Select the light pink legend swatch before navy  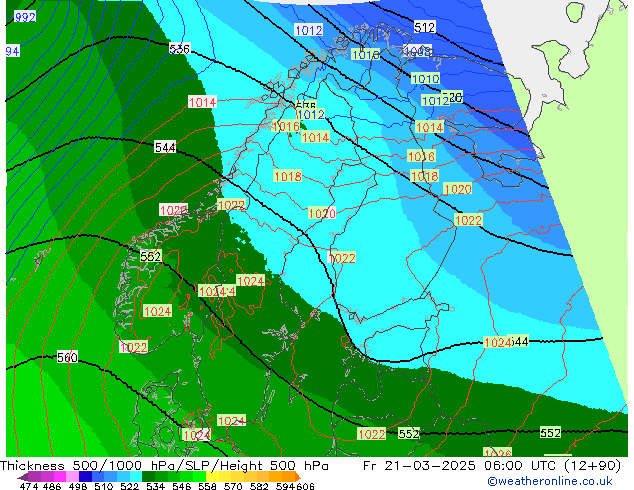pyautogui.click(x=72, y=476)
